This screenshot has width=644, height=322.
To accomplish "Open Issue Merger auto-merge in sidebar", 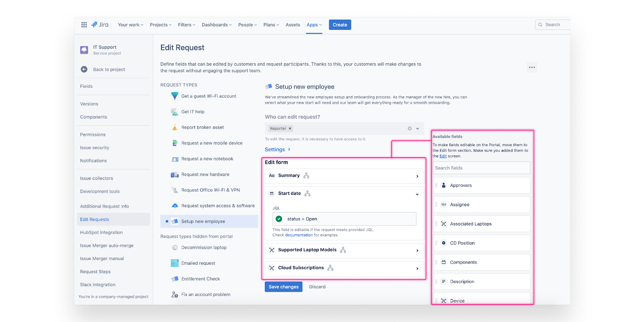I will (x=107, y=246).
